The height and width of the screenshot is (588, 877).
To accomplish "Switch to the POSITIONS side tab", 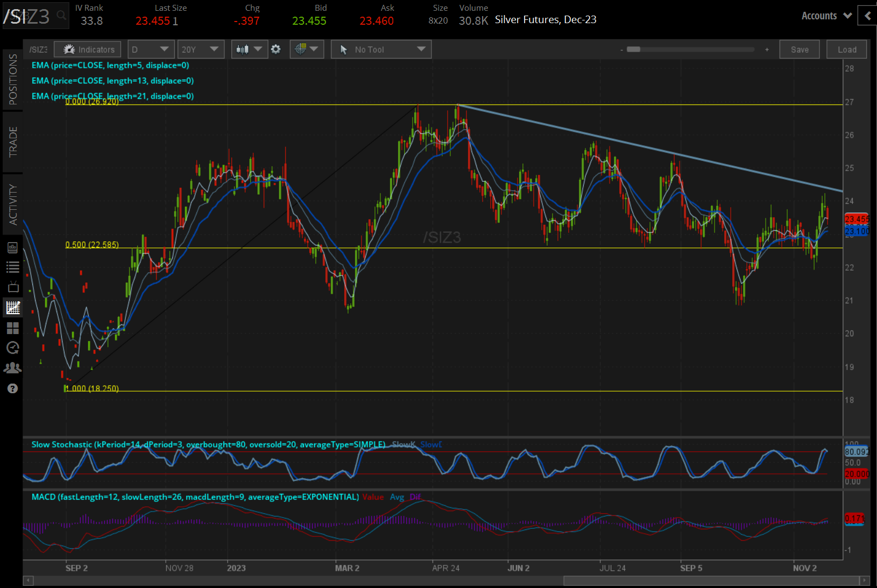I will 12,80.
